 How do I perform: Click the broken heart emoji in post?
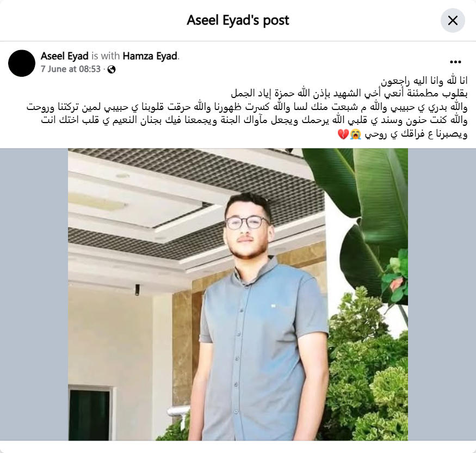point(343,134)
